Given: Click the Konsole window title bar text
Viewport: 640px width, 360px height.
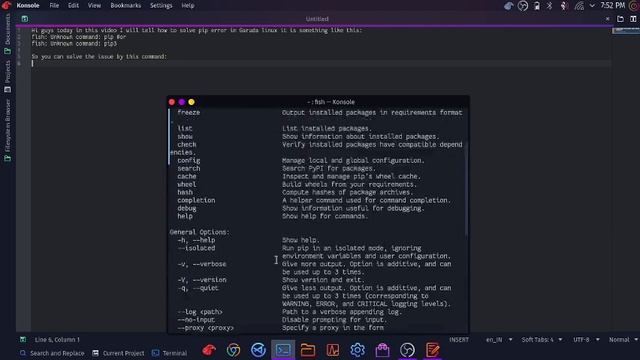Looking at the screenshot, I should tap(331, 102).
